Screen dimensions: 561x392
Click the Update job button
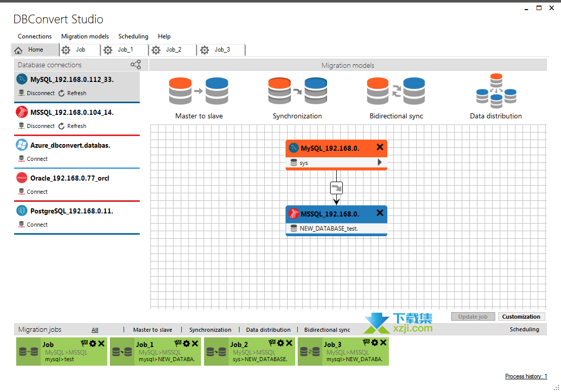[473, 317]
